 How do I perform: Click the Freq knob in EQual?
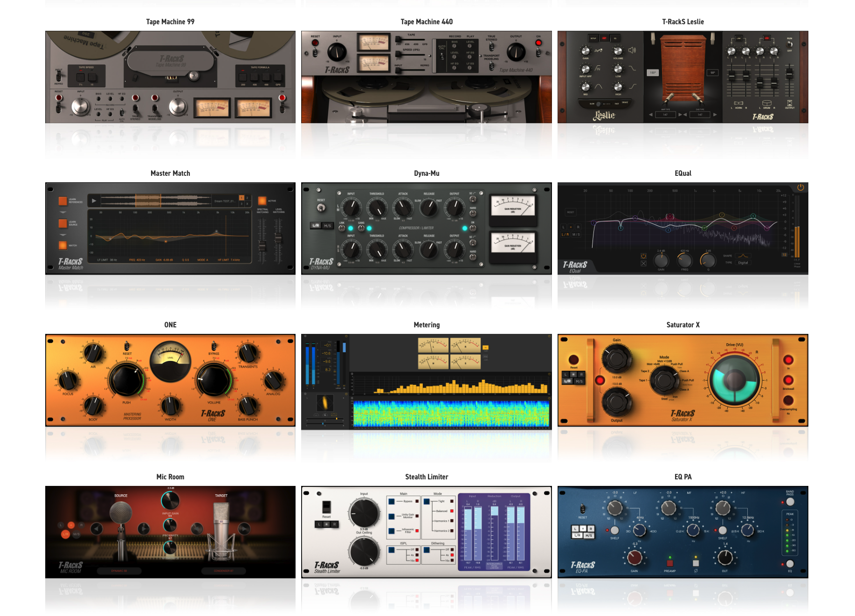[x=684, y=260]
